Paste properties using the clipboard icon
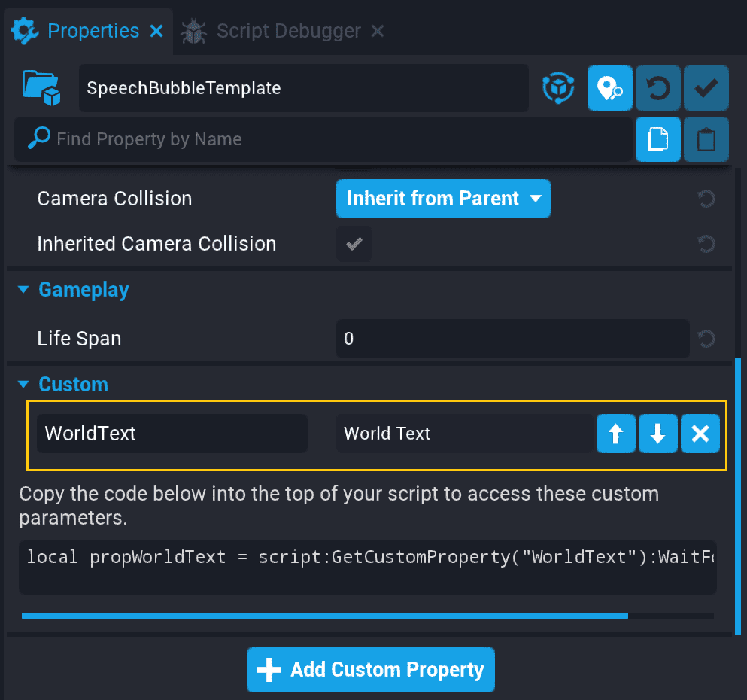Screen dimensions: 747x700 point(706,139)
